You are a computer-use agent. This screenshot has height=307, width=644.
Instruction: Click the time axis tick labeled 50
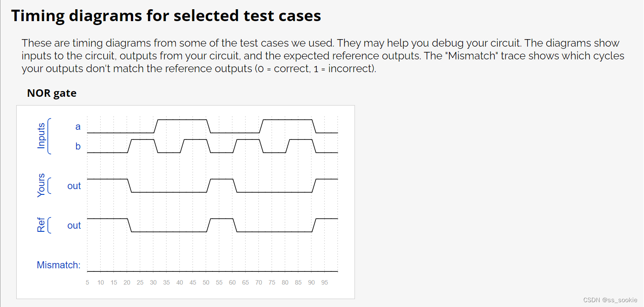click(x=206, y=282)
